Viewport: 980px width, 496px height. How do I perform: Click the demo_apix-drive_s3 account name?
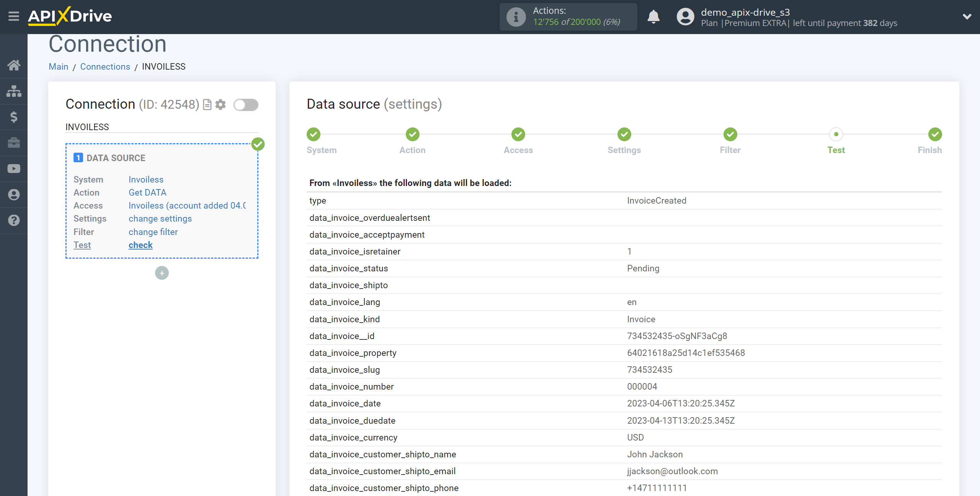745,12
